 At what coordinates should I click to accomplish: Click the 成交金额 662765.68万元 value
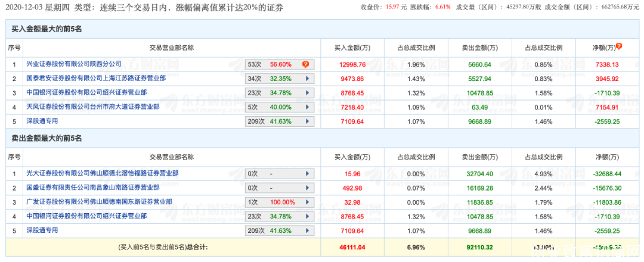pyautogui.click(x=620, y=7)
